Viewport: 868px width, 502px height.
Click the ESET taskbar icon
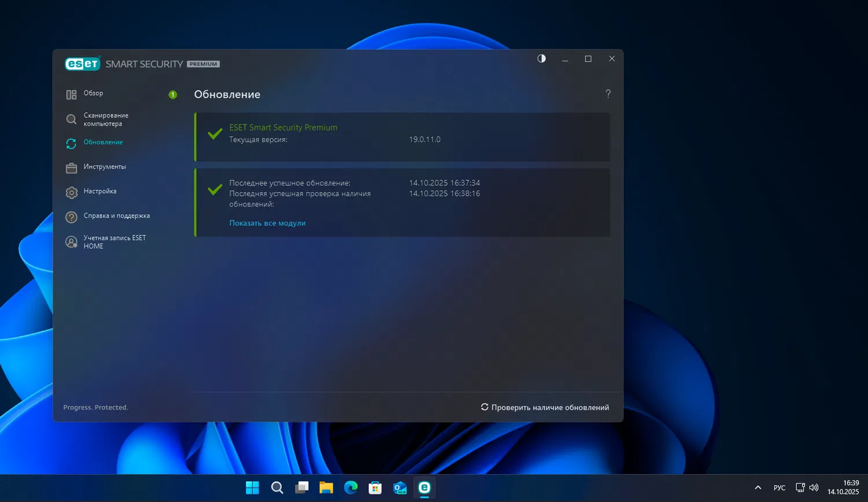point(424,488)
